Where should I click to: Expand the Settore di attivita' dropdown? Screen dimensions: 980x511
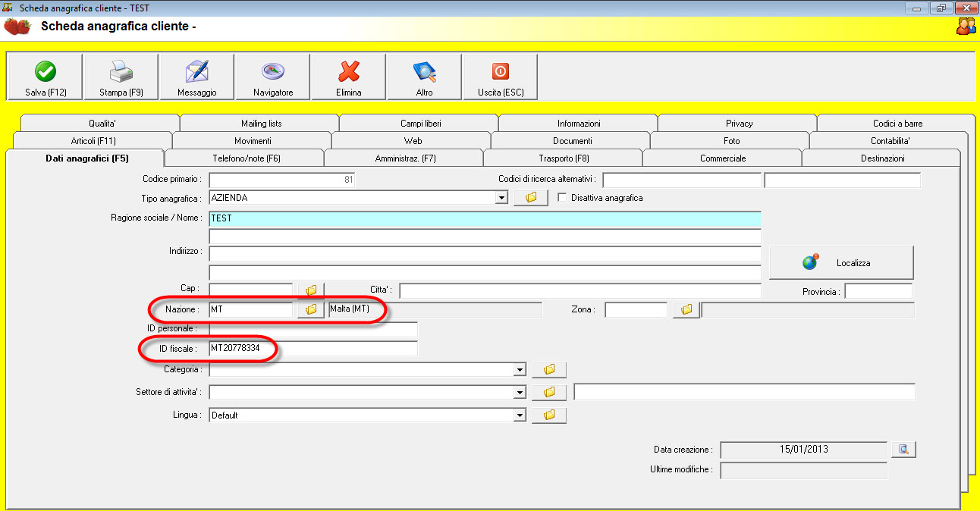tap(520, 393)
